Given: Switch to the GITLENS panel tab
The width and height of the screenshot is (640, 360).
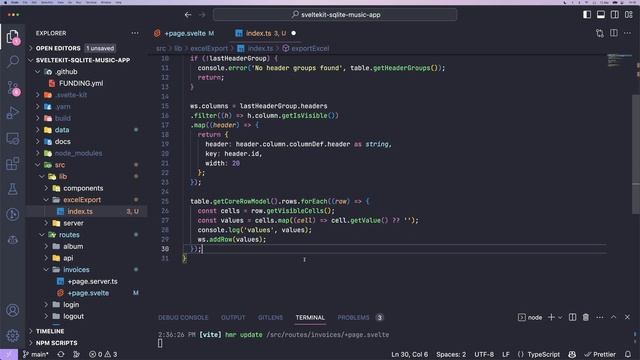Looking at the screenshot, I should tap(270, 318).
